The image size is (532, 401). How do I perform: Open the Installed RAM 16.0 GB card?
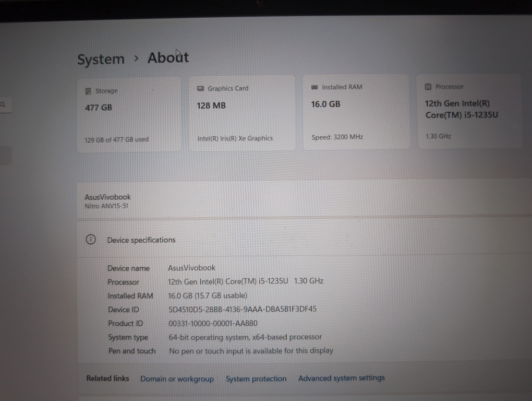coord(356,112)
